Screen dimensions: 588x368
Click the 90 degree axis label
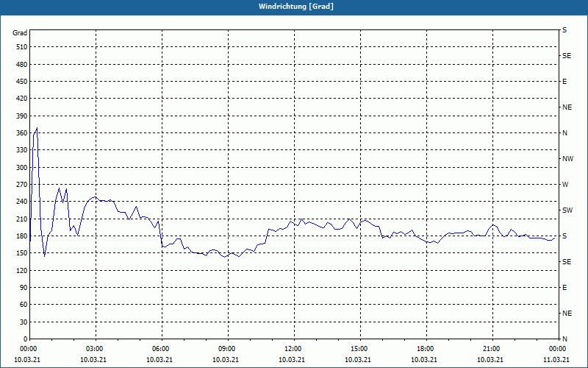point(24,288)
